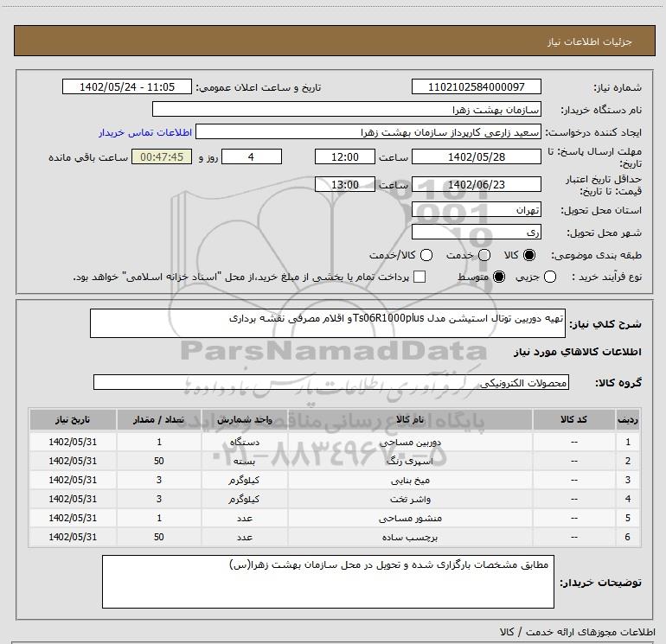Click the واشر تخت item name

tap(410, 500)
